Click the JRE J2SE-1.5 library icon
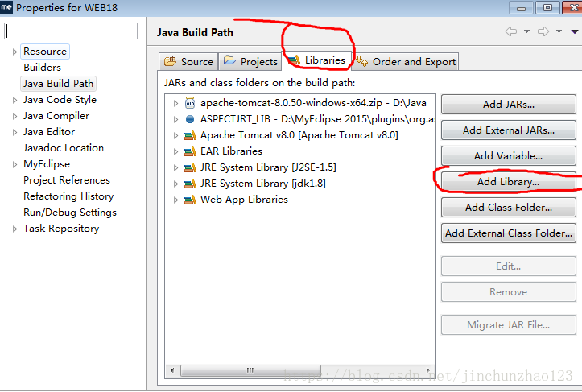The image size is (582, 392). 190,167
